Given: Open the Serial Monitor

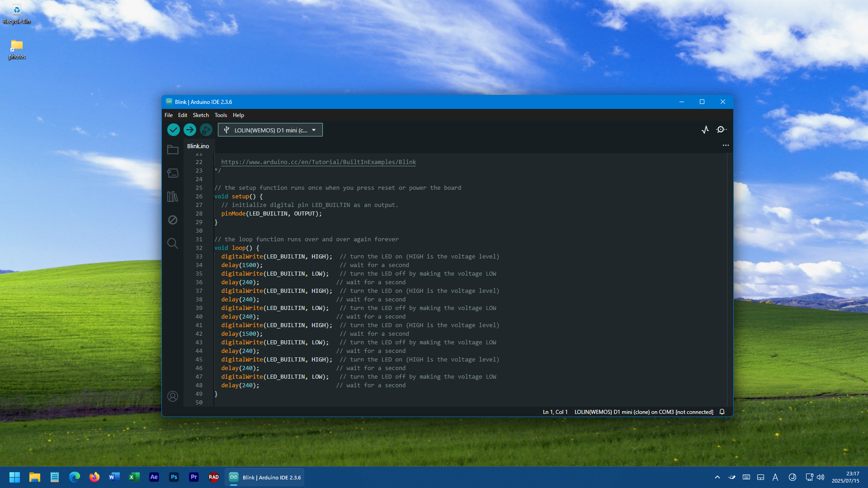Looking at the screenshot, I should point(722,130).
